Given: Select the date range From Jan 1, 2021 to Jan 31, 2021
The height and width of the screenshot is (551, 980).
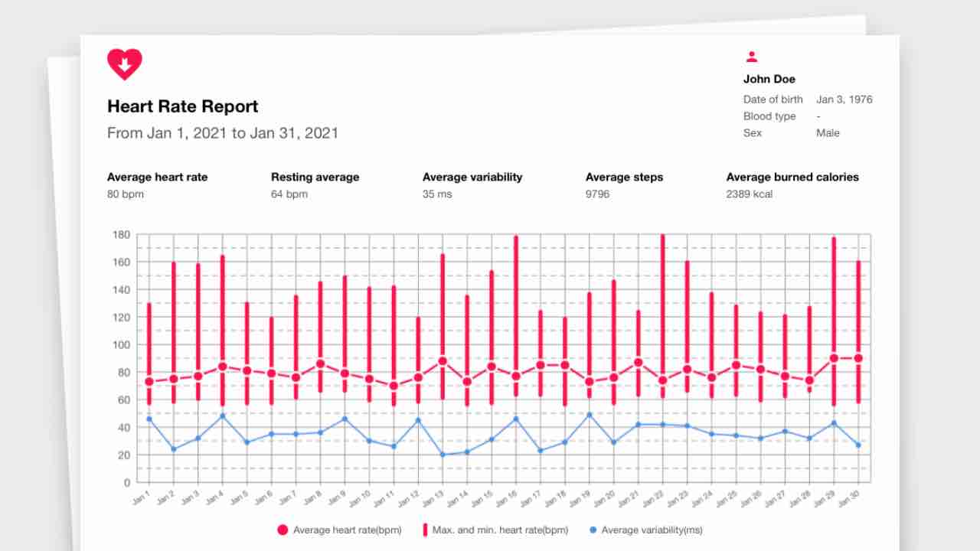Looking at the screenshot, I should pos(223,133).
